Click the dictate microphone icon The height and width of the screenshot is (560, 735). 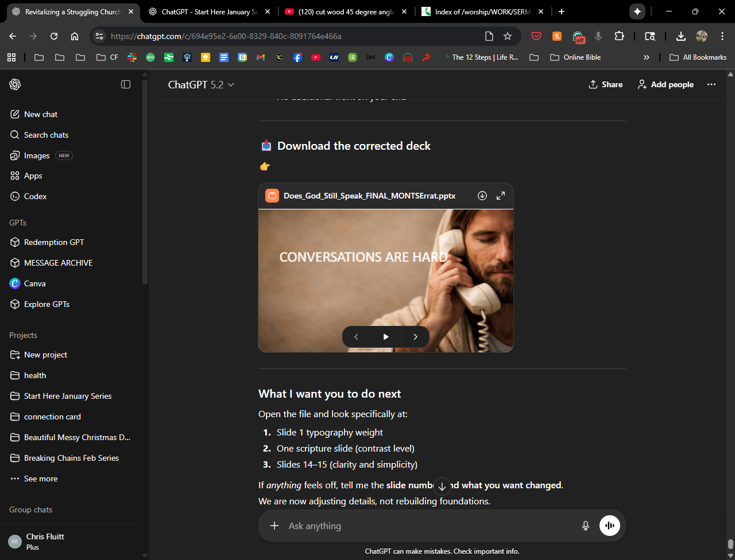tap(585, 526)
